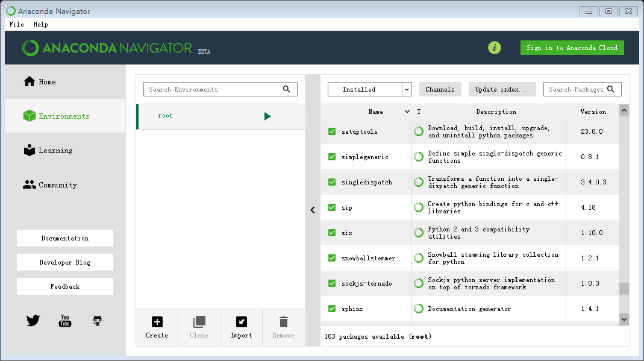Click the Version column header
This screenshot has height=361, width=644.
593,111
